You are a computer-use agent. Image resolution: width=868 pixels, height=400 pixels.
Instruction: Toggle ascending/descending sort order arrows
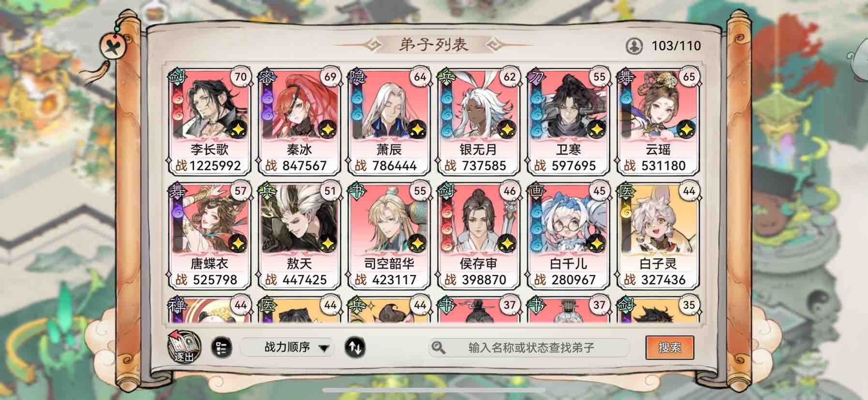[355, 347]
